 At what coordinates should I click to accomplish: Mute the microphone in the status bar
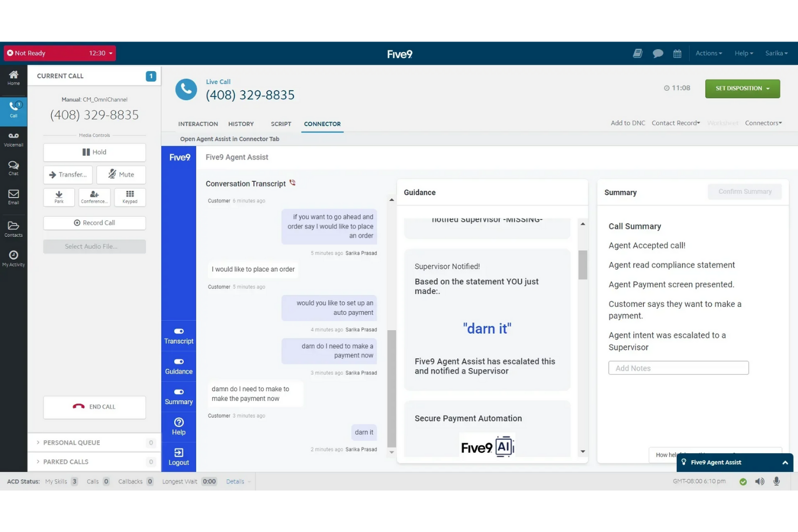coord(776,481)
